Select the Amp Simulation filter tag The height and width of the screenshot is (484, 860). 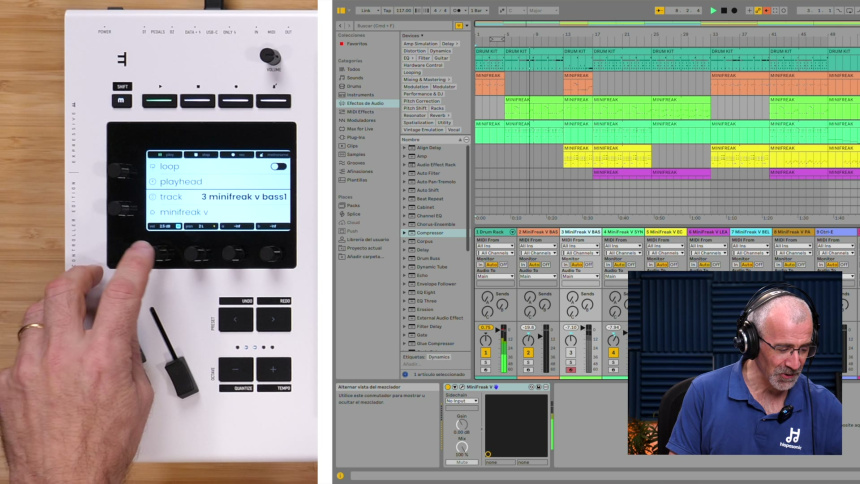click(x=420, y=43)
